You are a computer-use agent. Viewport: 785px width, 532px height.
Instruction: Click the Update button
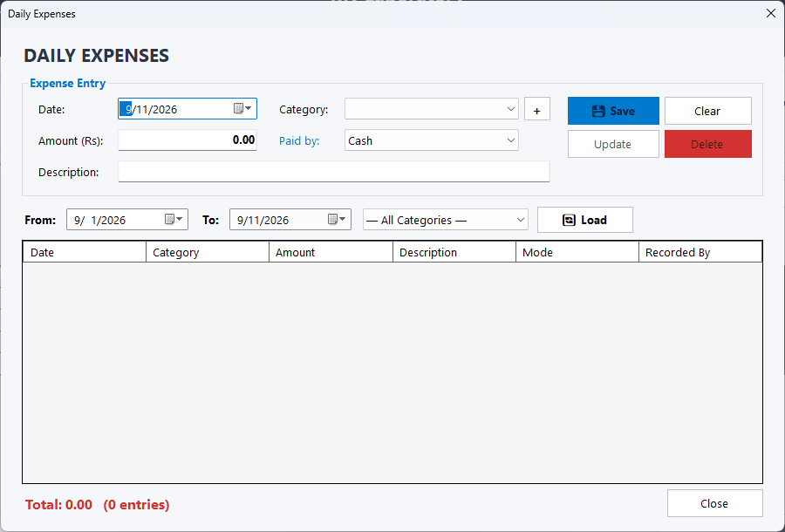(613, 144)
